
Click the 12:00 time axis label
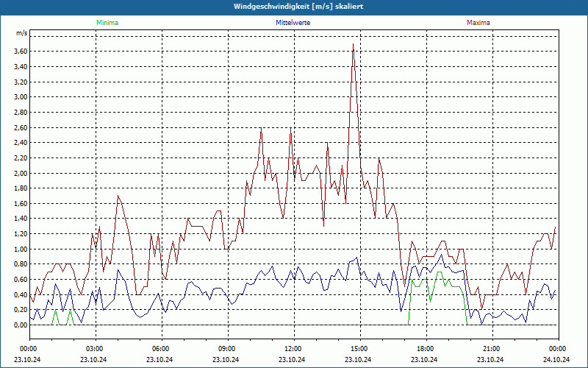(293, 349)
